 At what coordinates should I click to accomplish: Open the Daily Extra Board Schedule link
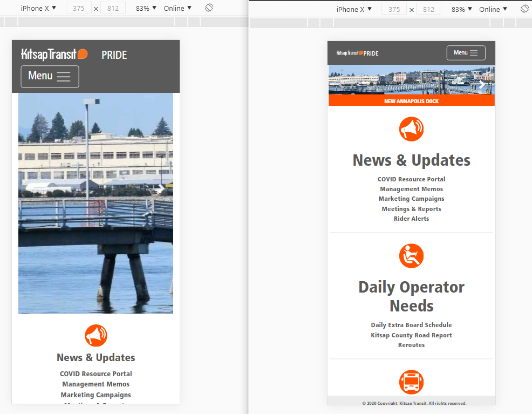coord(411,325)
